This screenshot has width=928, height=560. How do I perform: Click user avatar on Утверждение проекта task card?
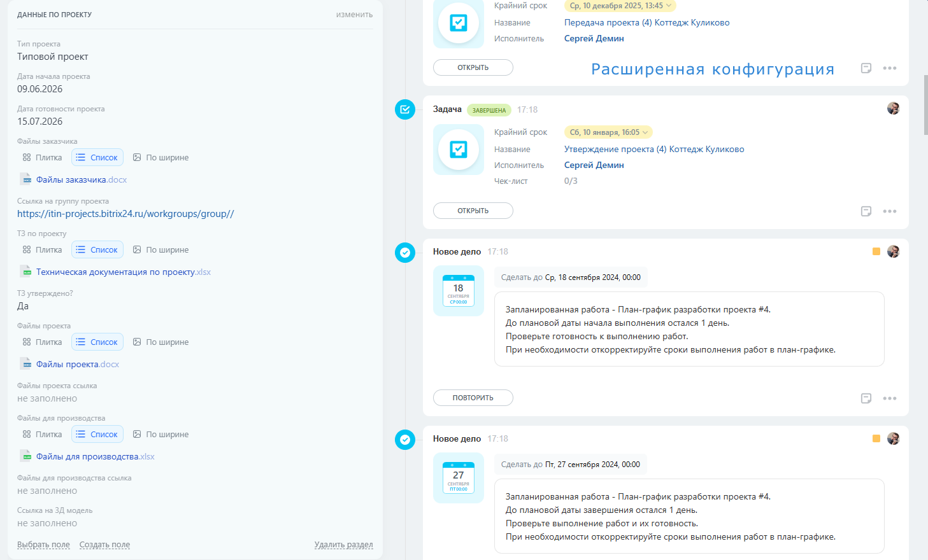[894, 108]
